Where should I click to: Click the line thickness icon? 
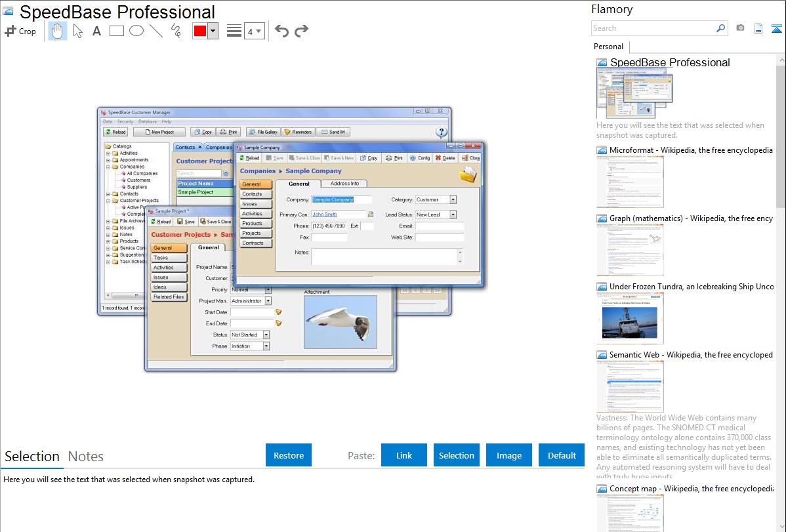click(234, 31)
